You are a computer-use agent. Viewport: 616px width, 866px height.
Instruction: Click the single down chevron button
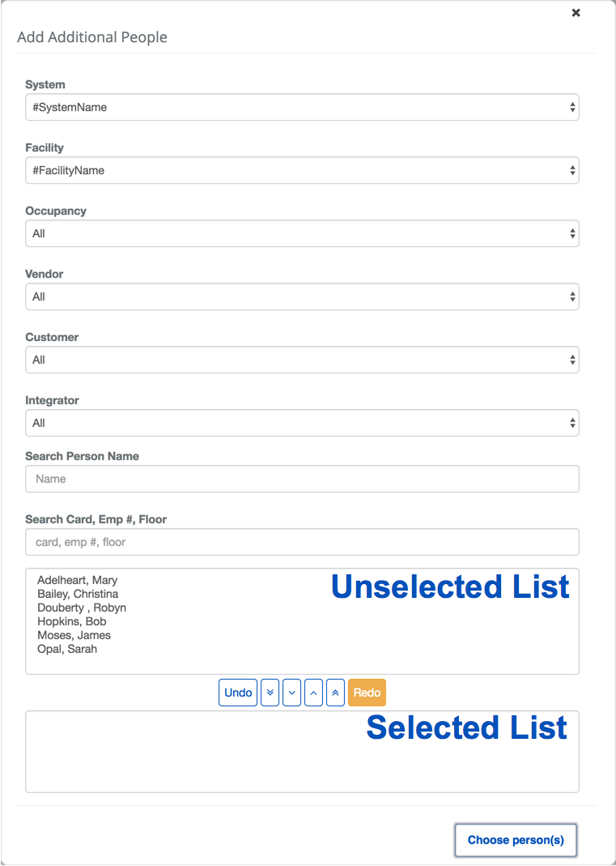pos(292,693)
